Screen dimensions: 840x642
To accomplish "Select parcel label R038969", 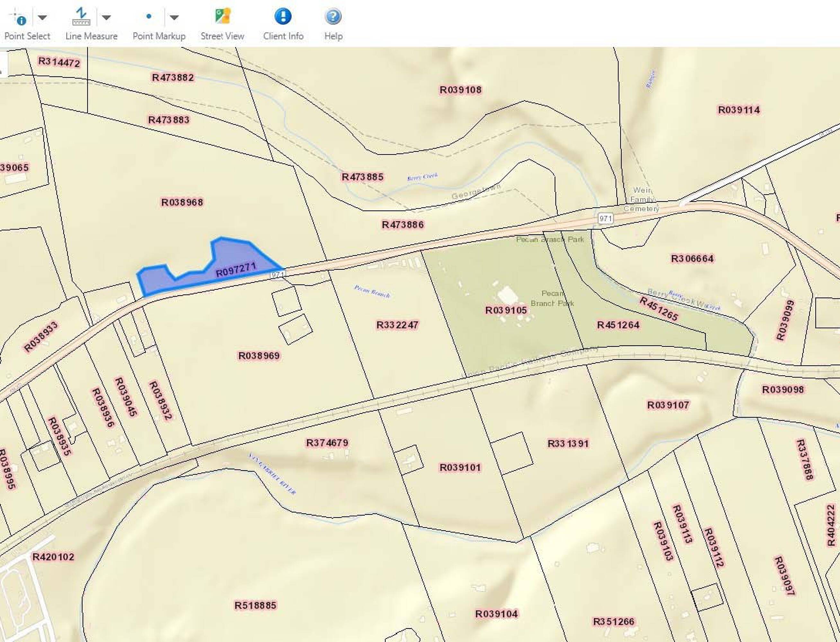I will pyautogui.click(x=259, y=356).
